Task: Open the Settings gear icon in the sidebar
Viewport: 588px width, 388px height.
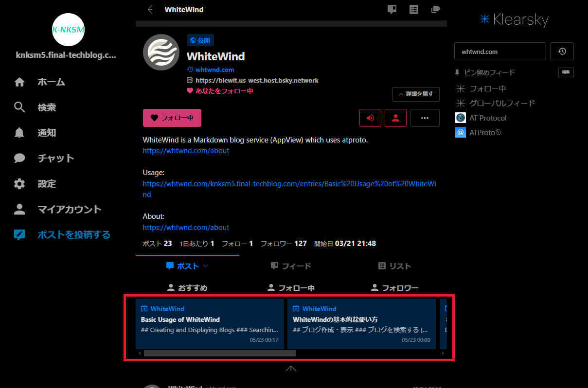Action: pyautogui.click(x=19, y=184)
